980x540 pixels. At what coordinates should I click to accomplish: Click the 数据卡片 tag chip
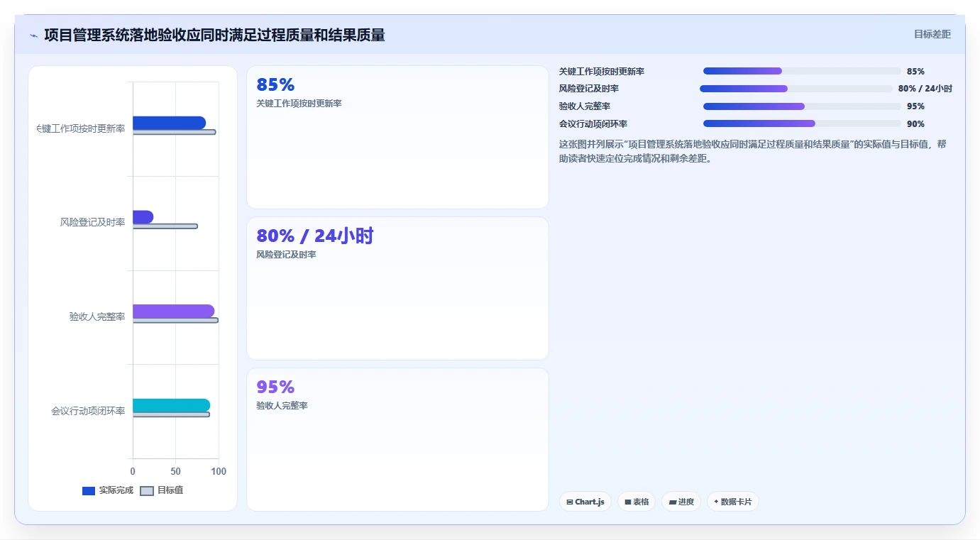pyautogui.click(x=733, y=502)
